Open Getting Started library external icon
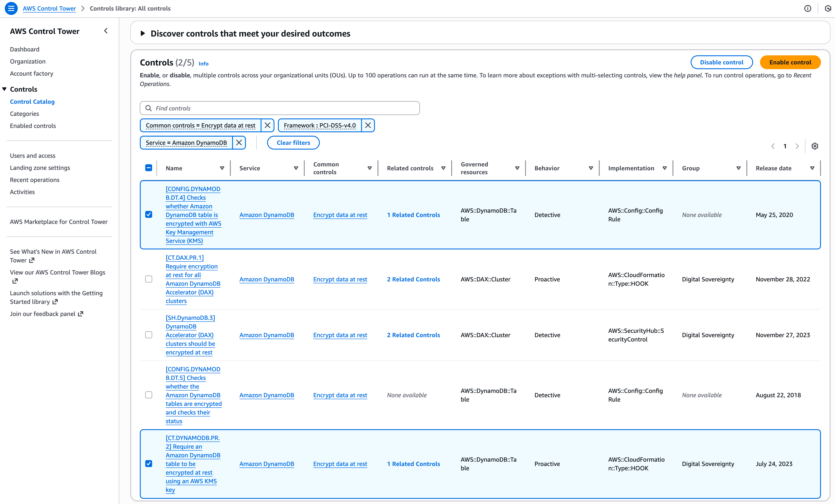The width and height of the screenshot is (835, 504). click(55, 302)
